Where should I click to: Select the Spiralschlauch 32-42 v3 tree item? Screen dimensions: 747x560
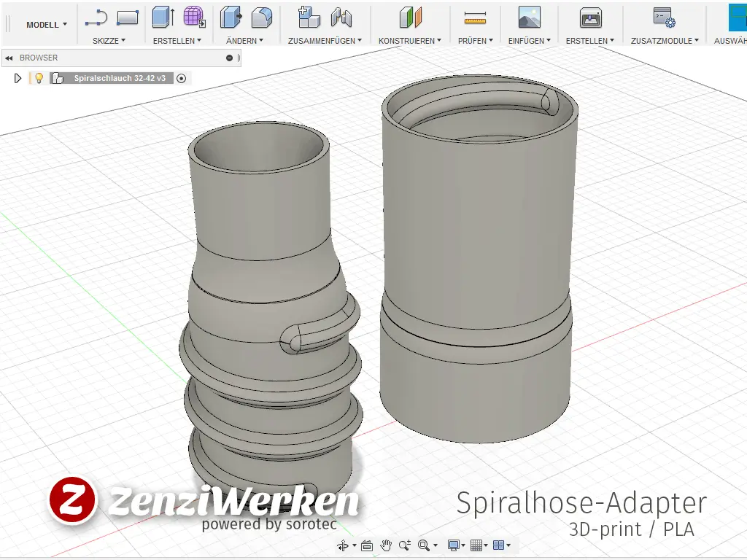tap(120, 78)
